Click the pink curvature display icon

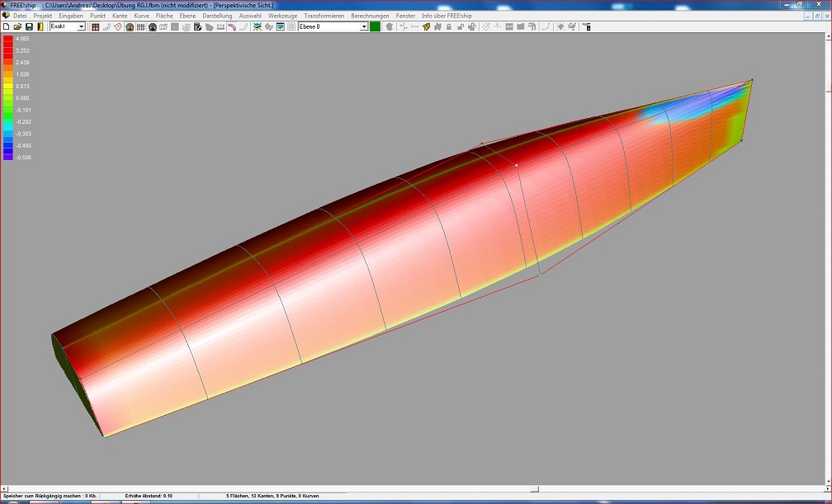[232, 27]
